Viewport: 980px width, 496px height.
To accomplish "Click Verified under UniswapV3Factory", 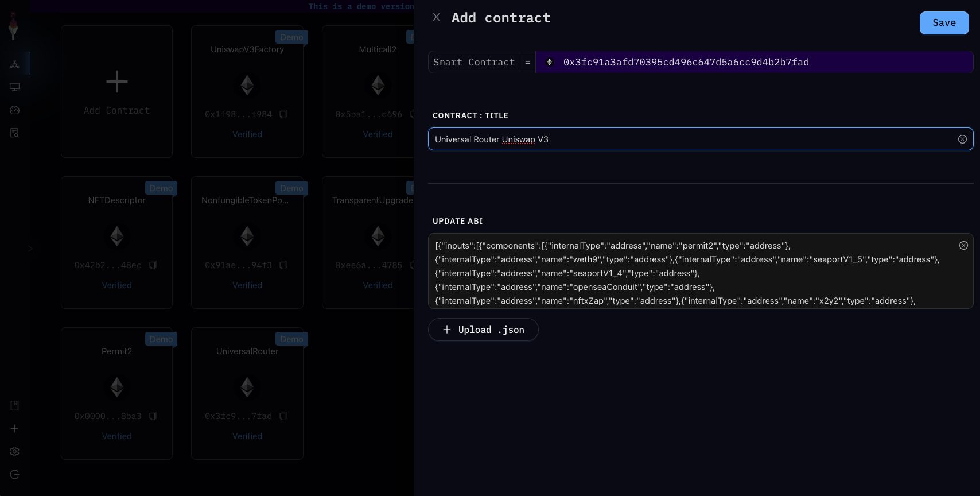I will tap(247, 134).
